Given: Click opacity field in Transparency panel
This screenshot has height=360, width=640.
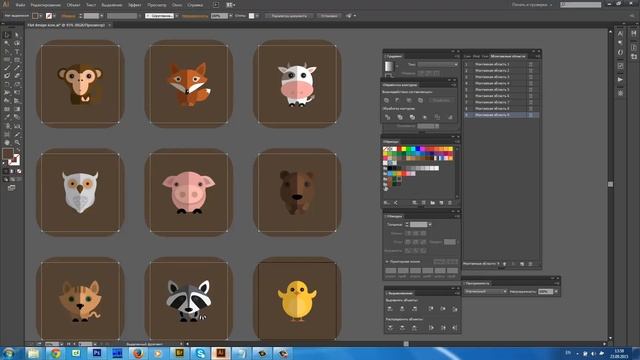Looking at the screenshot, I should (x=545, y=291).
